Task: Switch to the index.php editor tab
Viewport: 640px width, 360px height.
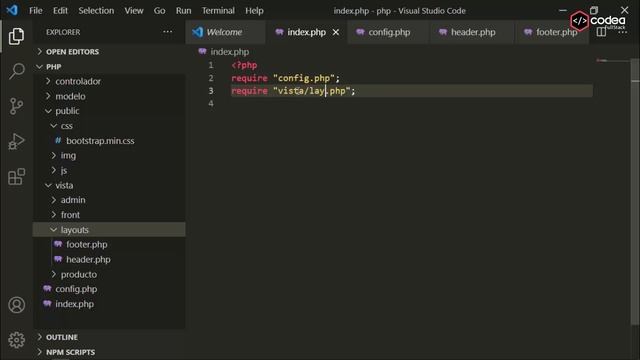Action: (306, 32)
